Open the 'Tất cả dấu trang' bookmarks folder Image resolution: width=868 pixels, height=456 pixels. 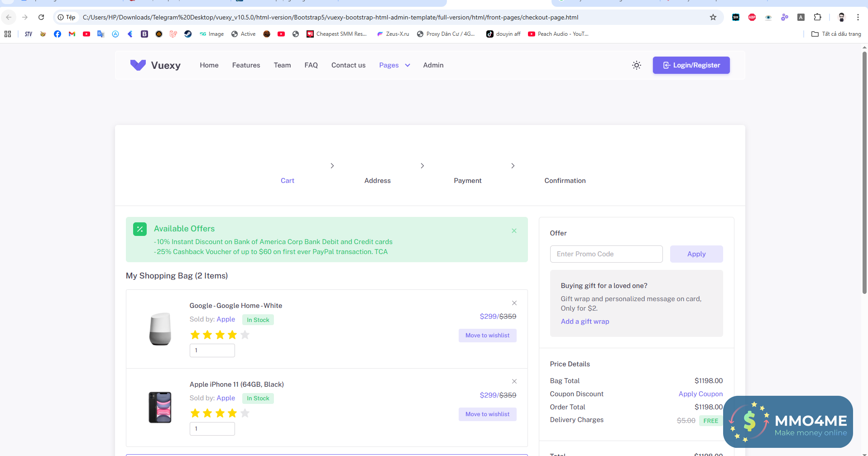pyautogui.click(x=836, y=34)
